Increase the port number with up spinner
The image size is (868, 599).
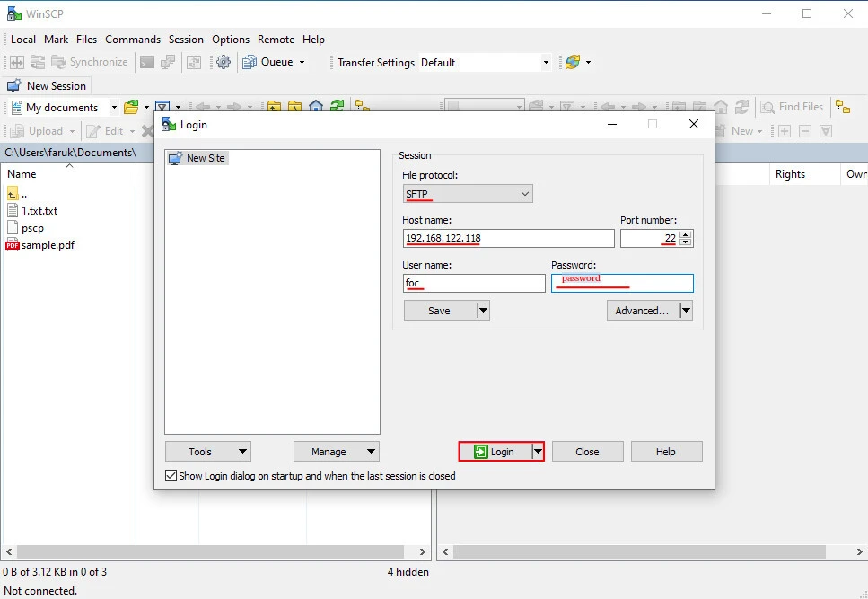(686, 234)
